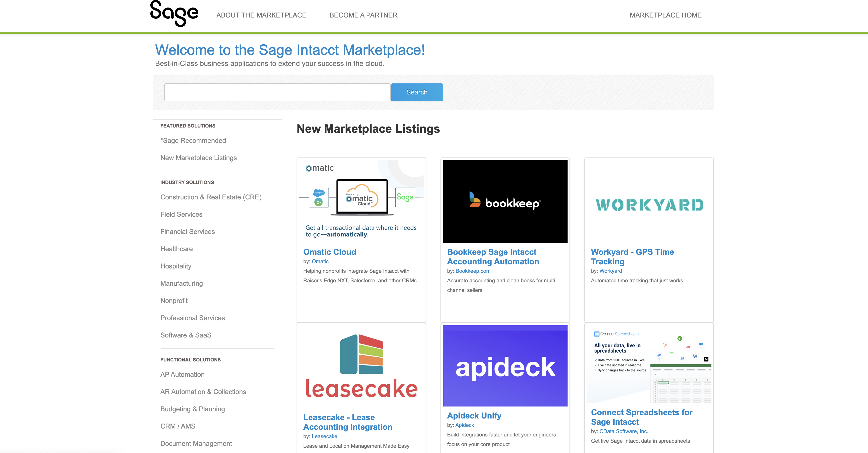Click the New Marketplace Listings heading
Screen dimensions: 868x453
[368, 129]
